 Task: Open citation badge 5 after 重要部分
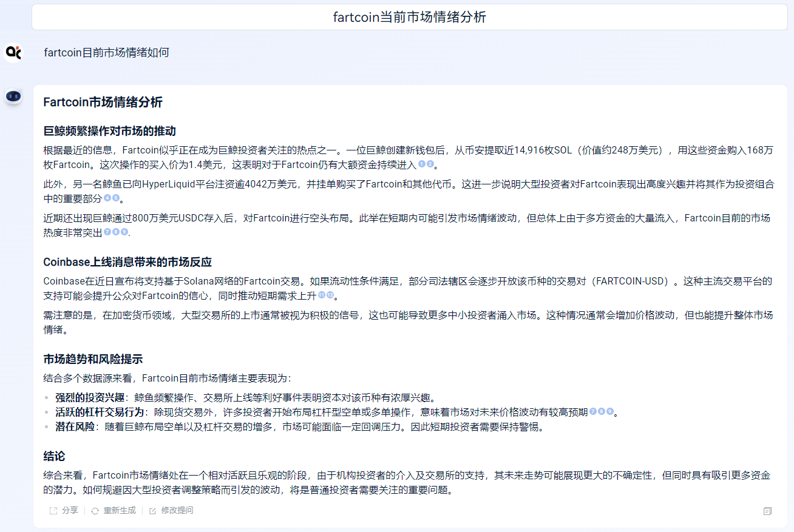pos(116,198)
